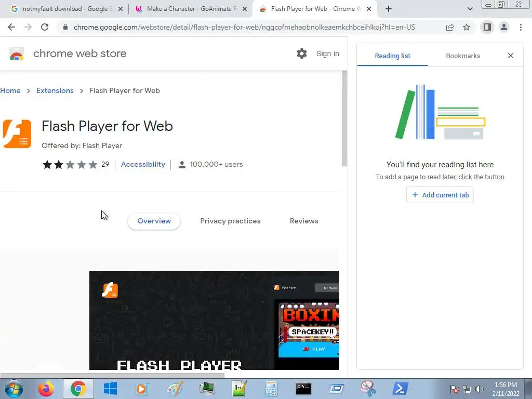Open the Run dialog taskbar icon
Viewport: 532px width, 399px height.
click(x=336, y=389)
